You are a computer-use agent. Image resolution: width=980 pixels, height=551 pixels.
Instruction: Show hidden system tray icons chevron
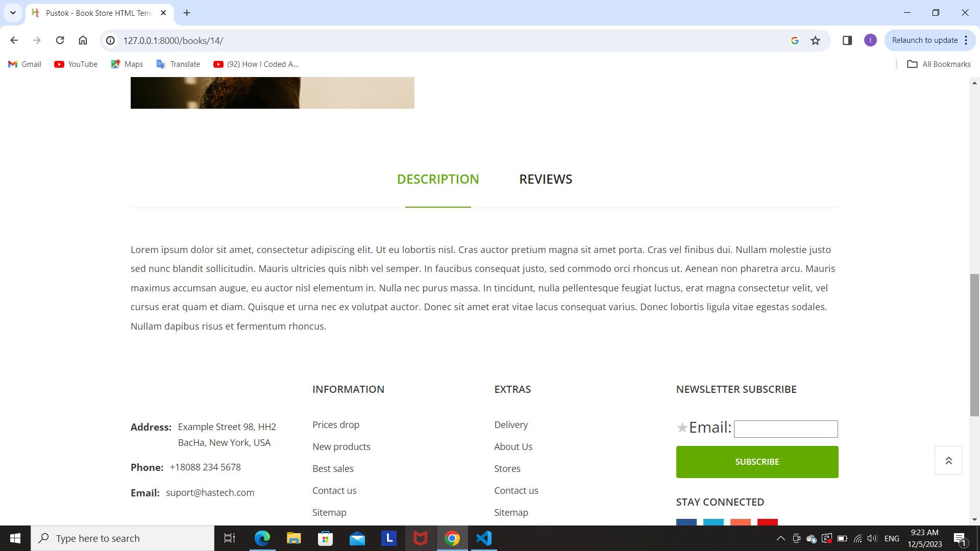(780, 538)
